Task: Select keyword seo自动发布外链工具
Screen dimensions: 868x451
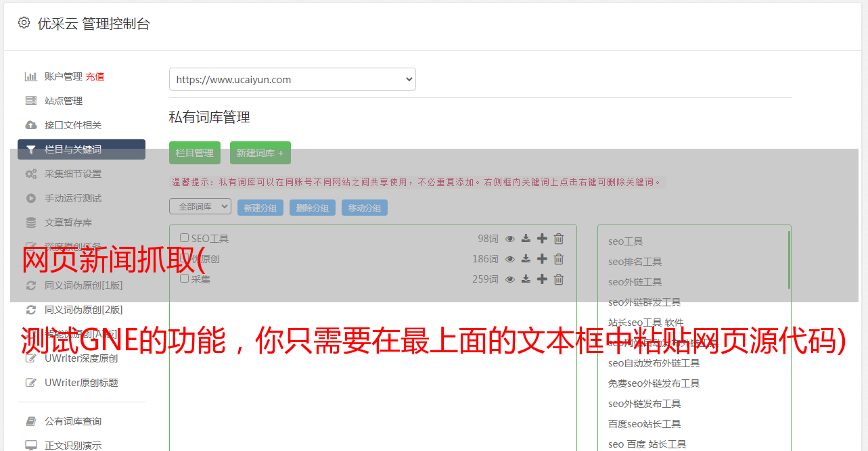Action: click(x=654, y=363)
